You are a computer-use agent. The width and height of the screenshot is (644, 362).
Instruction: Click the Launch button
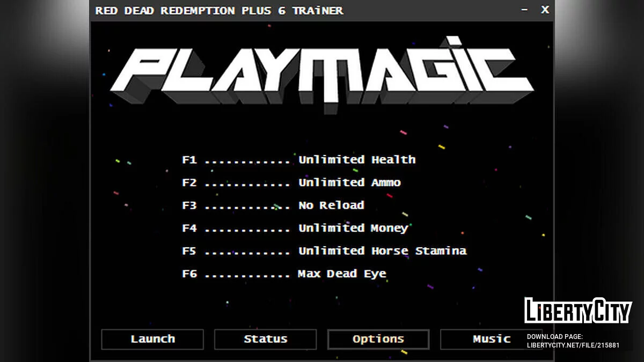tap(152, 339)
